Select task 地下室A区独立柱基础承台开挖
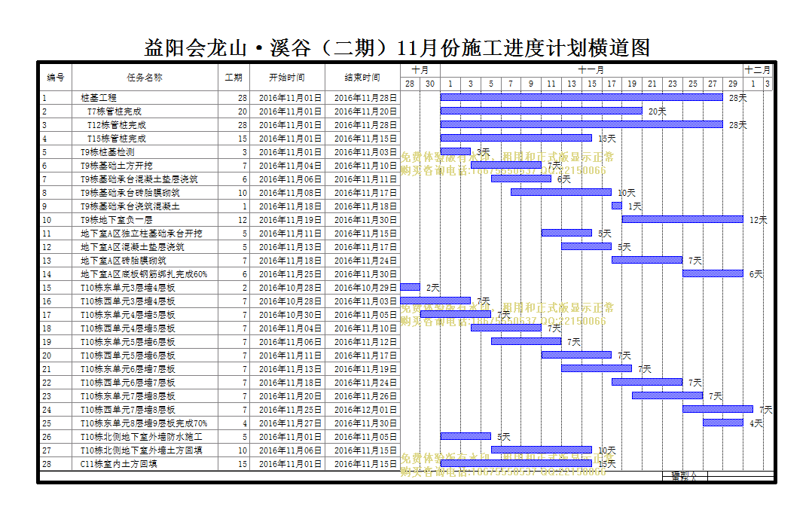The width and height of the screenshot is (812, 519). coord(142,234)
